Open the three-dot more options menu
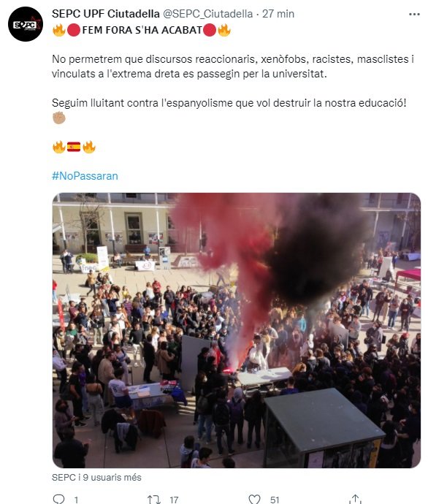Viewport: 428px width, 504px height. click(x=414, y=14)
